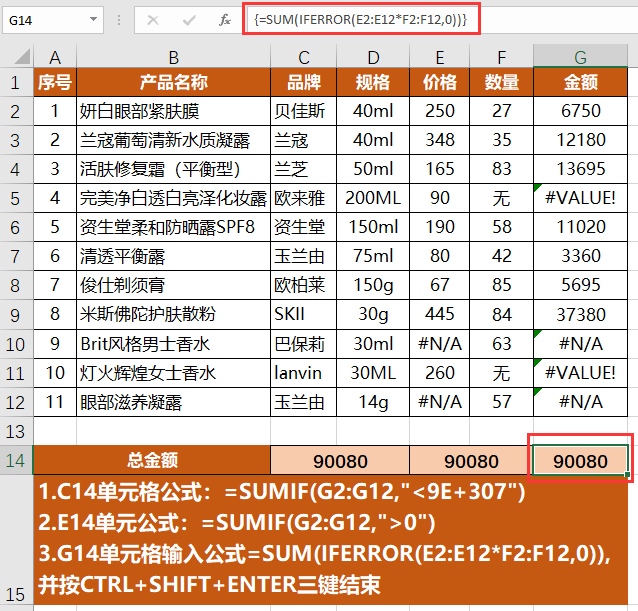The height and width of the screenshot is (611, 638).
Task: Select cell 妍白眼部紧肤膜
Action: tap(173, 111)
